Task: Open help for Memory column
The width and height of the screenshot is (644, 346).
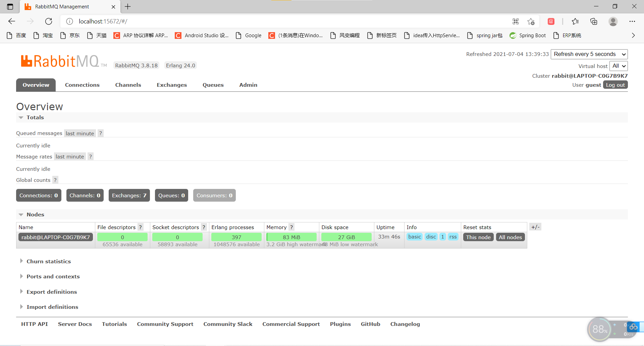Action: pos(291,227)
